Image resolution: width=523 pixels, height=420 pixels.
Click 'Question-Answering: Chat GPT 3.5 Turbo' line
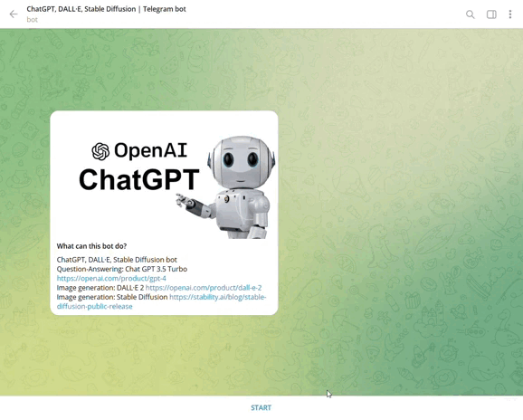coord(122,269)
